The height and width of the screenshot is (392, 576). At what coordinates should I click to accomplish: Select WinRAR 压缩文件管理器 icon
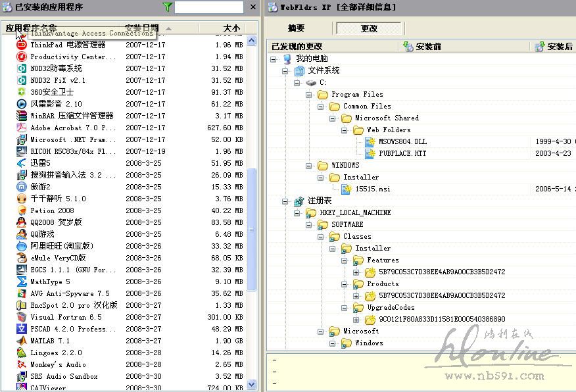22,116
